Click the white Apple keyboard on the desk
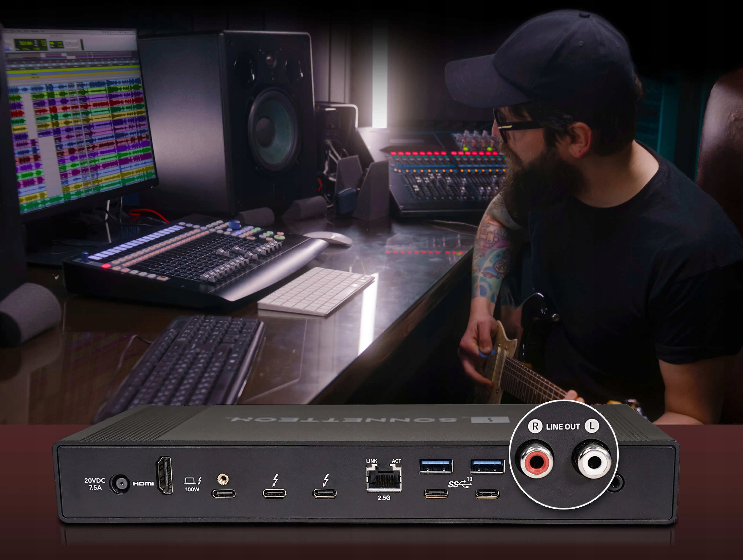Screen dimensions: 743x560 point(315,291)
